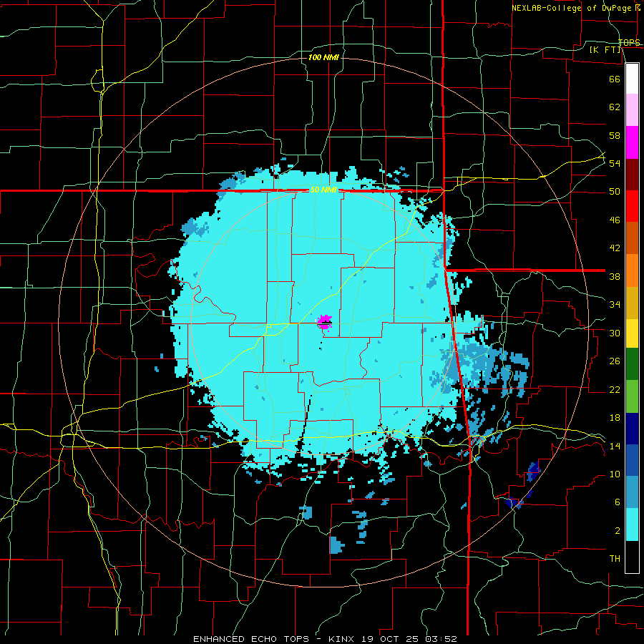This screenshot has width=644, height=644.
Task: Click the "50" legend value
Action: tap(615, 192)
